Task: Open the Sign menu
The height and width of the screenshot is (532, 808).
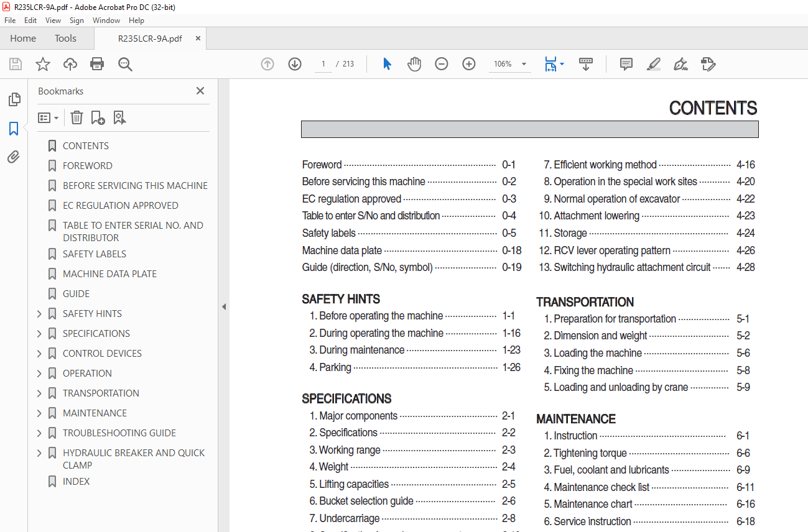Action: 77,21
